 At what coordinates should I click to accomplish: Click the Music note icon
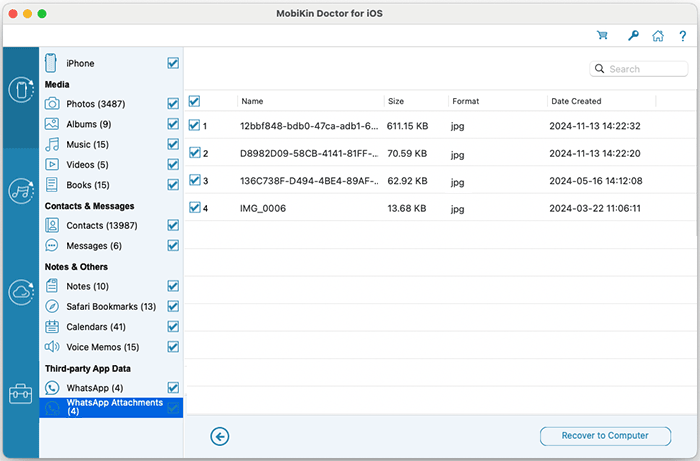[52, 144]
